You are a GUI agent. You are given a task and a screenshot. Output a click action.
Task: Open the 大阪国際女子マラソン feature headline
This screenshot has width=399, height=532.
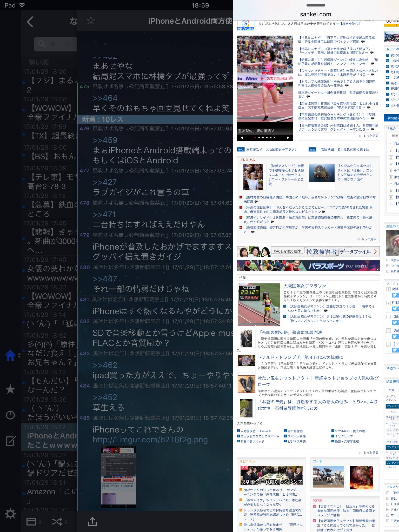[x=305, y=286]
